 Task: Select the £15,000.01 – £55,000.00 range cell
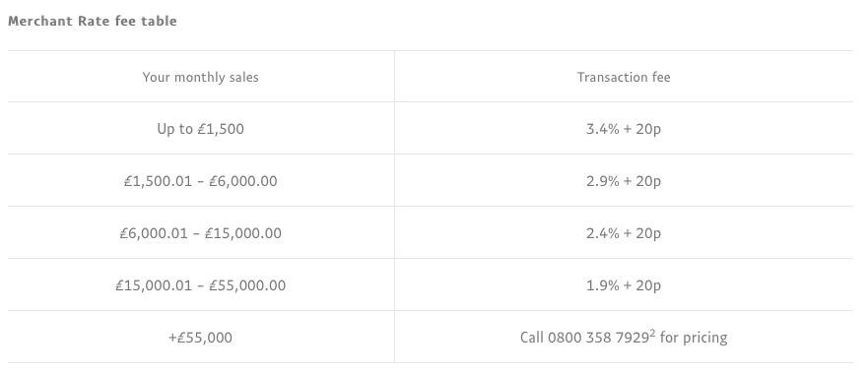point(200,284)
